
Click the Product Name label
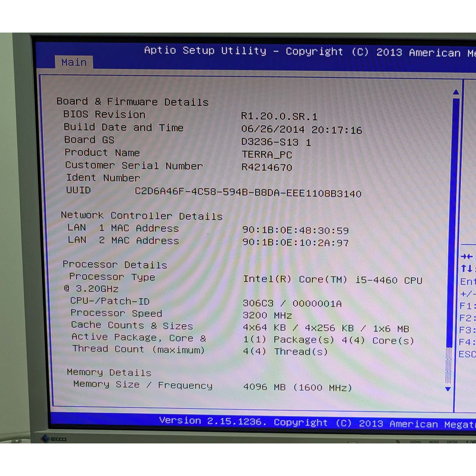point(102,152)
